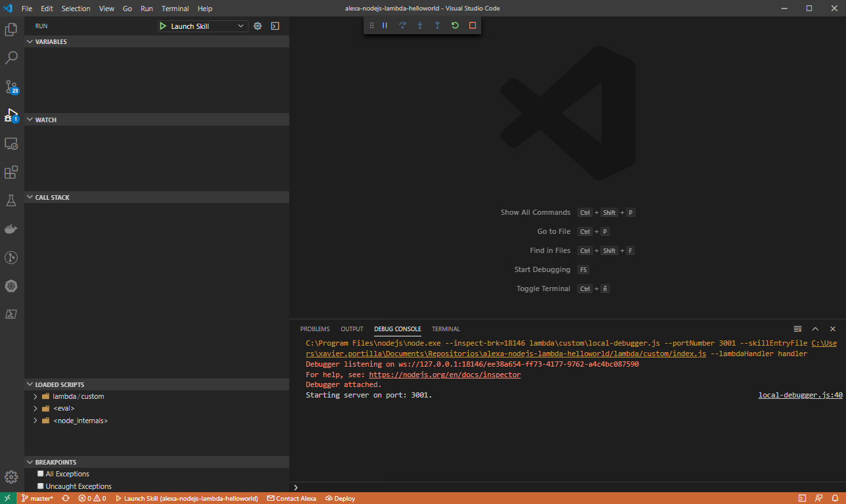Click Contact Alexa in status bar
Viewport: 846px width, 504px height.
pyautogui.click(x=292, y=498)
